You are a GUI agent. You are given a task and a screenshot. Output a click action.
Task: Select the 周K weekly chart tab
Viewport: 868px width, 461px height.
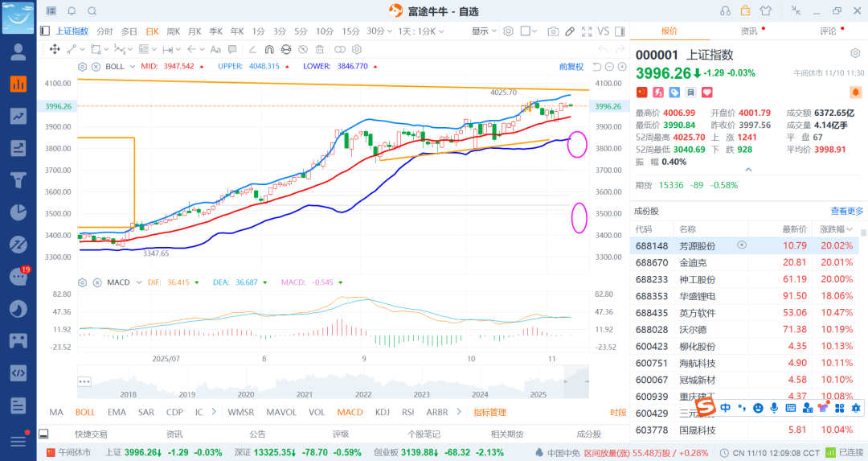(173, 31)
